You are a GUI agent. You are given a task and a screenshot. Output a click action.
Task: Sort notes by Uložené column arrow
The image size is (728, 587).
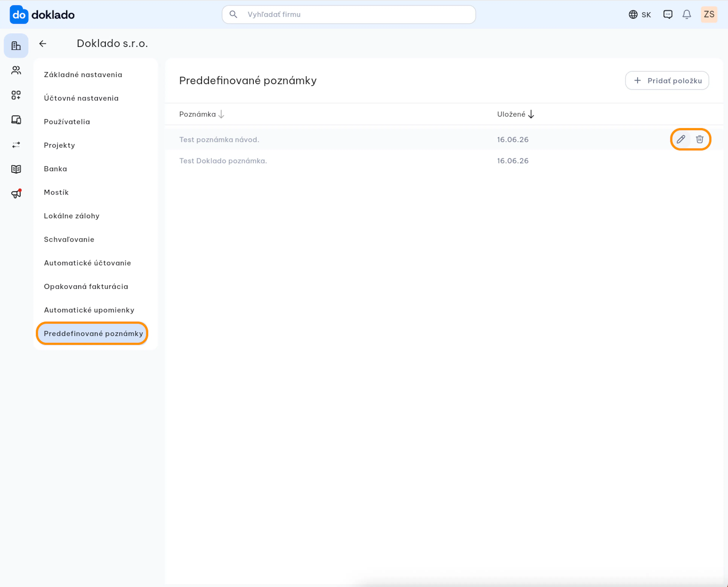[x=531, y=114]
